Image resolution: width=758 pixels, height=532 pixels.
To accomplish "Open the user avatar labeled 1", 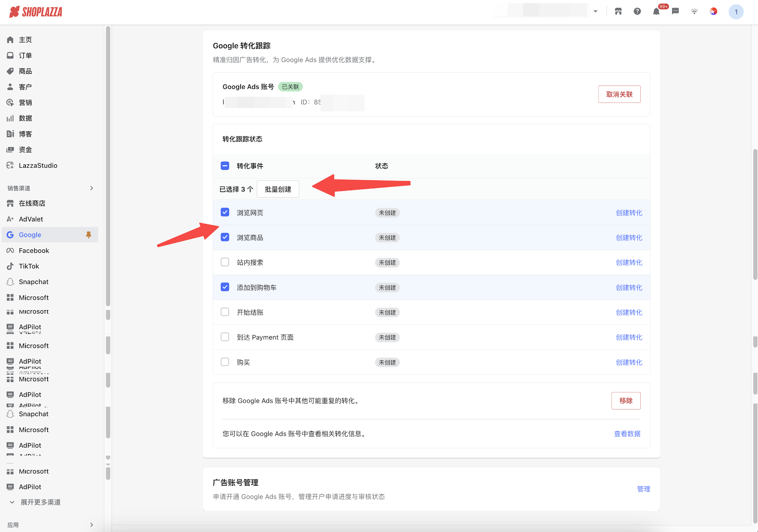I will point(736,12).
